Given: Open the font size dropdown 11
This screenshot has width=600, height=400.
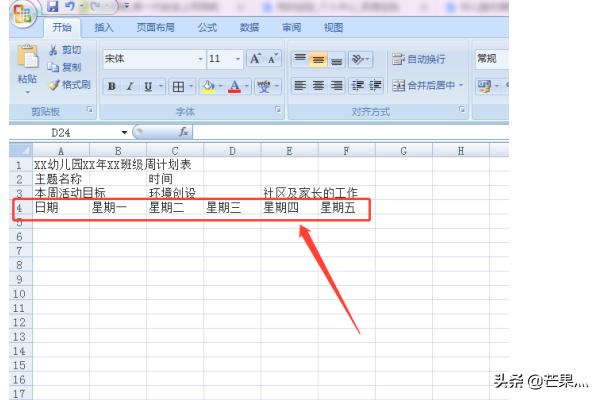Looking at the screenshot, I should click(x=238, y=59).
